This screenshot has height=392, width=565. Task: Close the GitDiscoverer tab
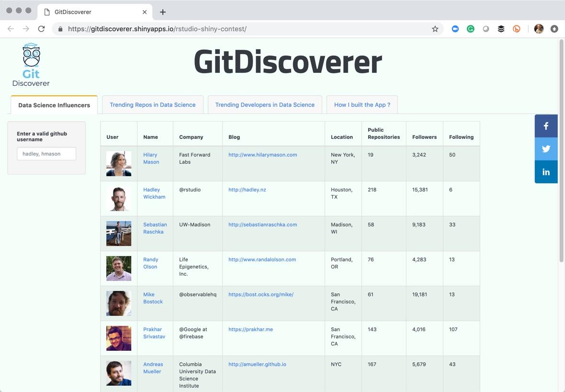[x=145, y=12]
